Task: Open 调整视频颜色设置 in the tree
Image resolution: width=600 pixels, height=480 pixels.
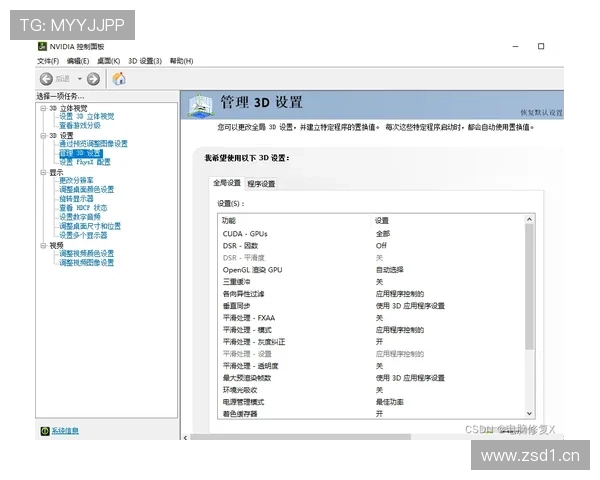Action: tap(86, 253)
